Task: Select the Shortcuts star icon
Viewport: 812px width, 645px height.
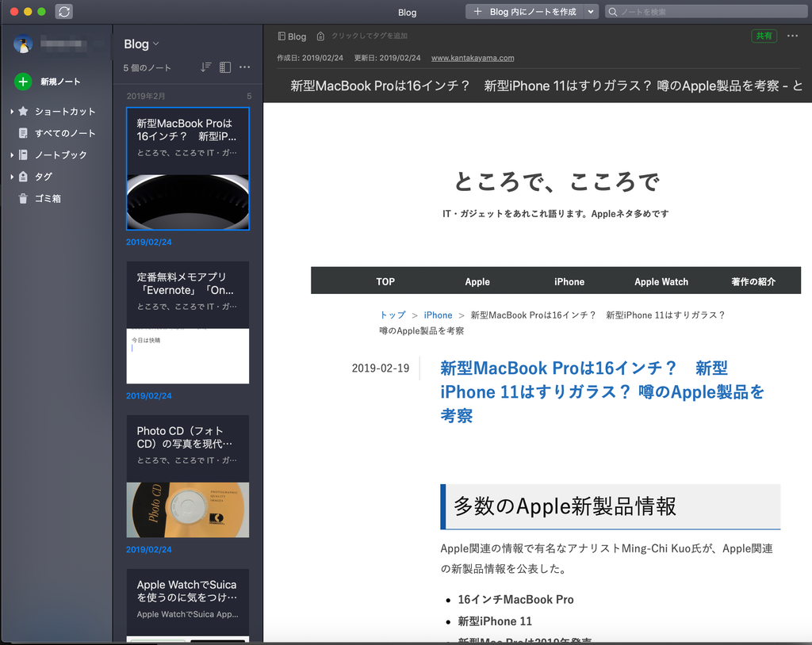Action: (23, 111)
